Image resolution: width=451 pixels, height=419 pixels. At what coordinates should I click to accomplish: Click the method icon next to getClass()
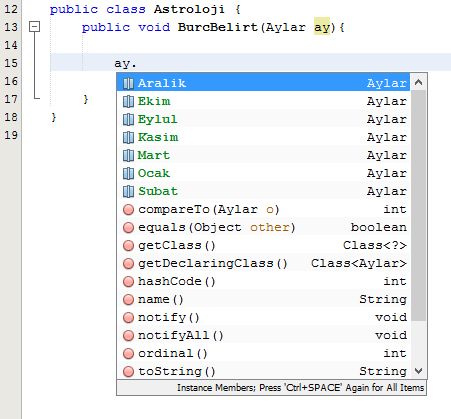(128, 245)
